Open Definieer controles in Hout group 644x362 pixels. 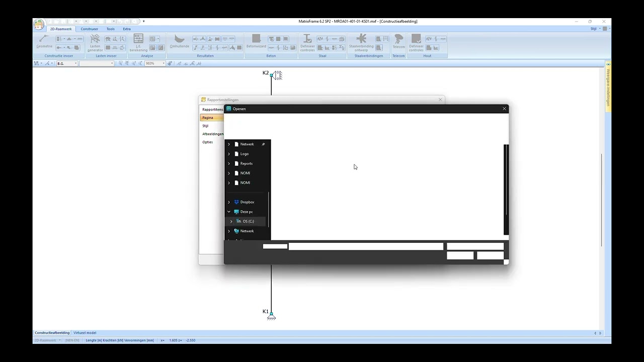point(416,43)
